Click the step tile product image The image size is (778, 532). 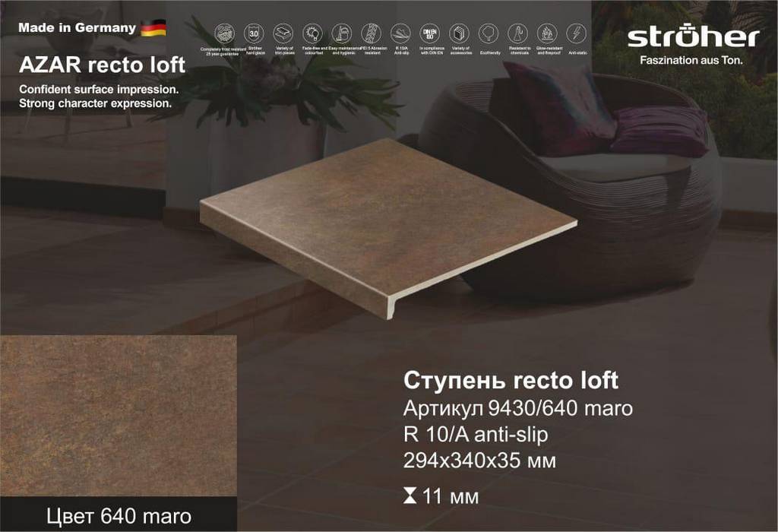click(x=388, y=227)
